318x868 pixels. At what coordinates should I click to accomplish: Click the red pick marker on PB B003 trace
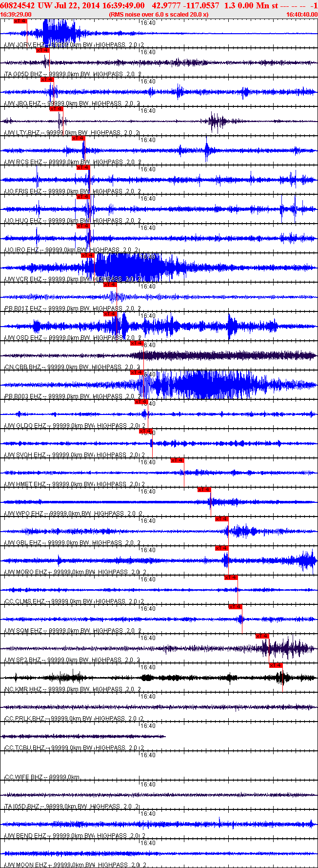click(137, 372)
